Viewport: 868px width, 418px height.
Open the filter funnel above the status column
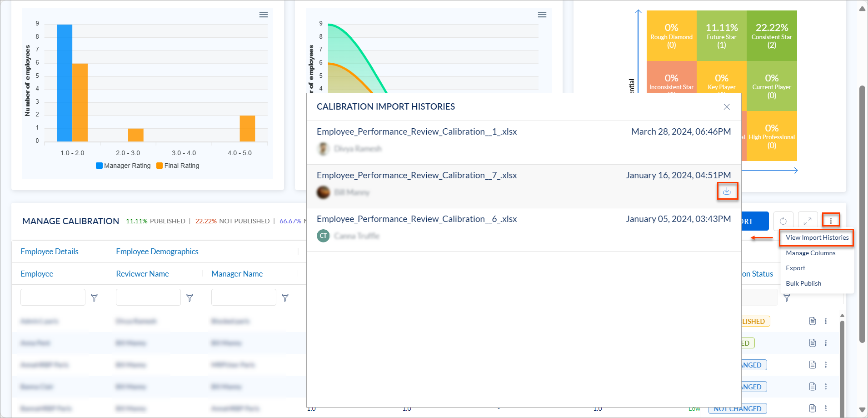[x=788, y=297]
